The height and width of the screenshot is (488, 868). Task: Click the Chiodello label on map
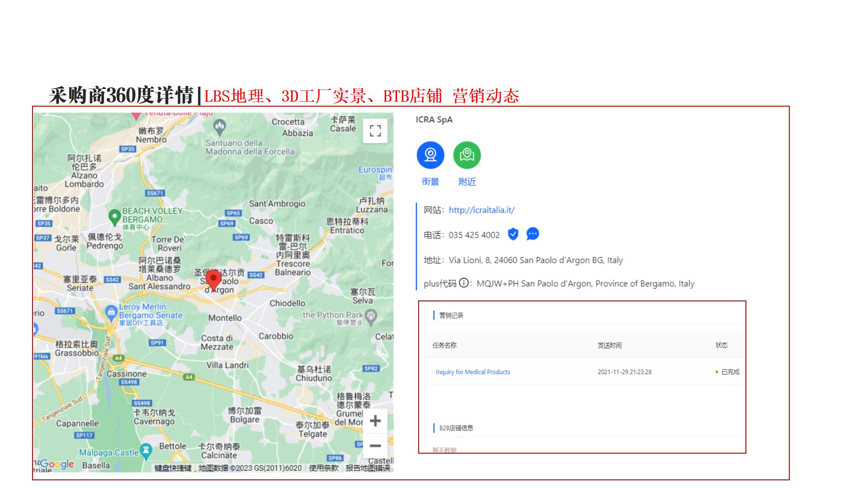288,303
